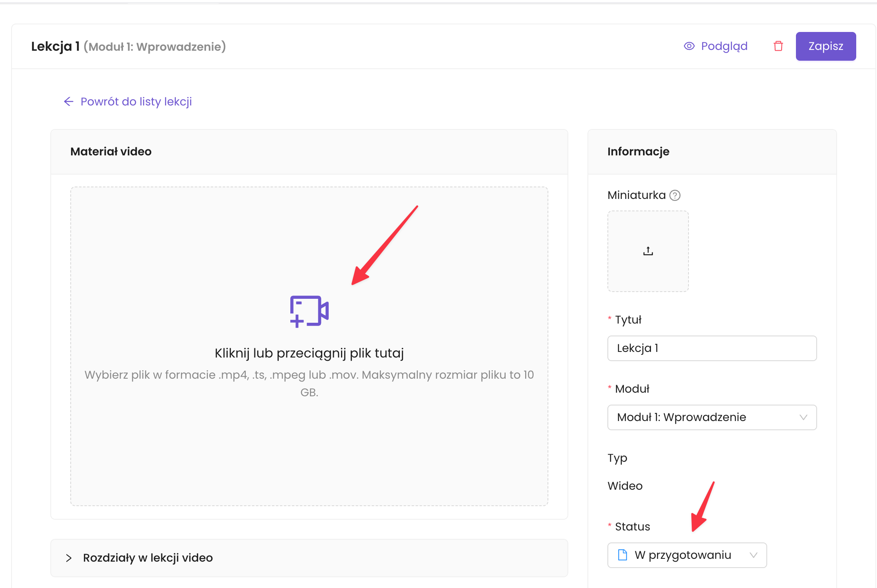Click the video file drop zone text
The image size is (877, 588).
pos(309,353)
